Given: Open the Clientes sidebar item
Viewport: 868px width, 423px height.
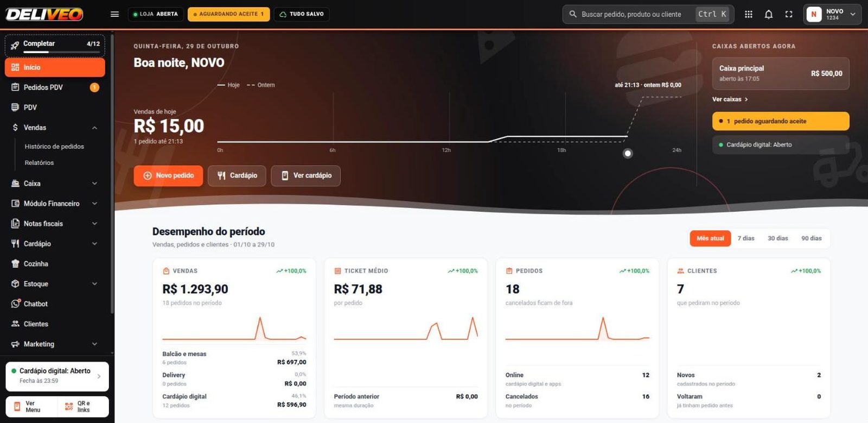Looking at the screenshot, I should (x=55, y=324).
